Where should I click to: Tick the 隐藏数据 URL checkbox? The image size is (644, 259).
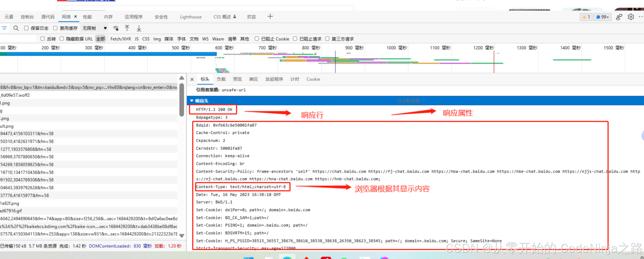coord(62,39)
